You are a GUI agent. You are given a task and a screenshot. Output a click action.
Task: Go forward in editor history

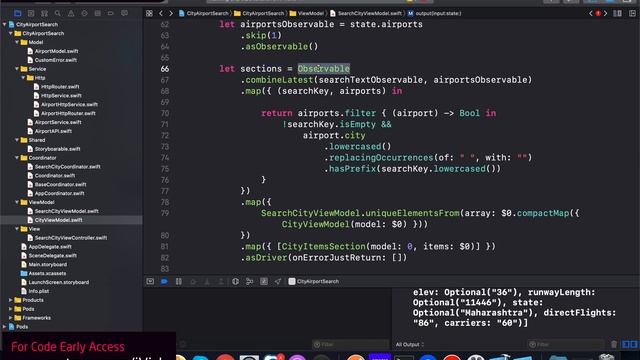point(171,13)
